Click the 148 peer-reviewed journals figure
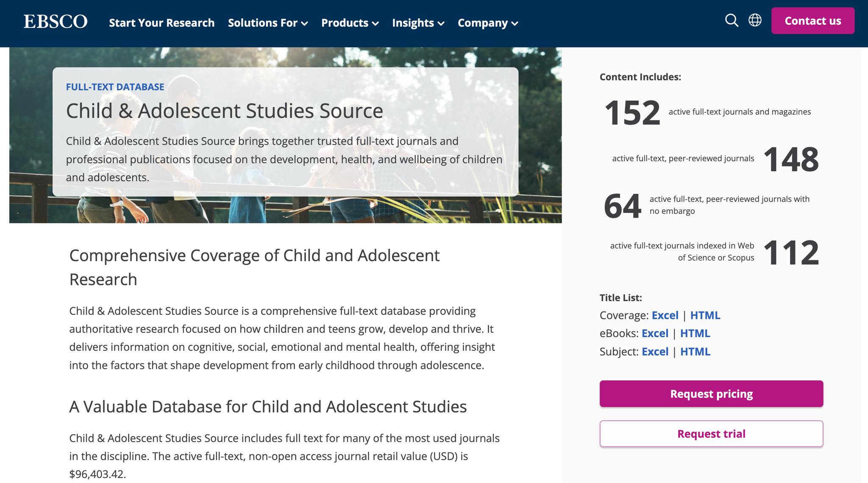 coord(791,159)
